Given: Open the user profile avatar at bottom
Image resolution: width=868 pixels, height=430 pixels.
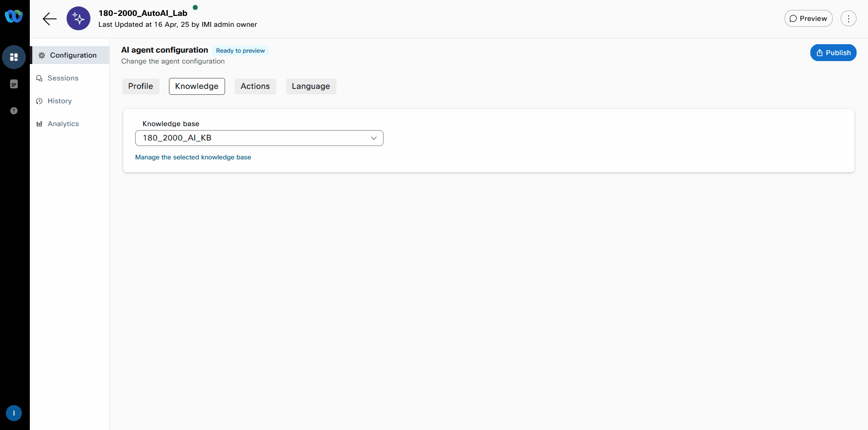Looking at the screenshot, I should [14, 413].
